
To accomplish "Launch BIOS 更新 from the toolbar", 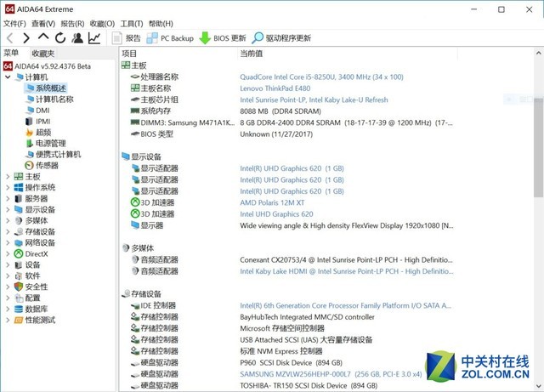I will [x=223, y=38].
